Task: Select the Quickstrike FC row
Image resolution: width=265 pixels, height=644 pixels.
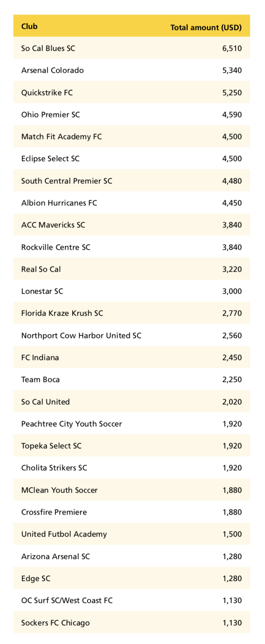Action: pyautogui.click(x=132, y=92)
